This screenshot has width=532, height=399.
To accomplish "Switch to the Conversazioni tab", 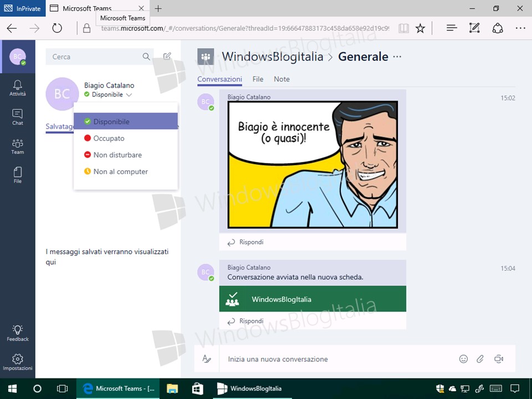I will coord(219,79).
